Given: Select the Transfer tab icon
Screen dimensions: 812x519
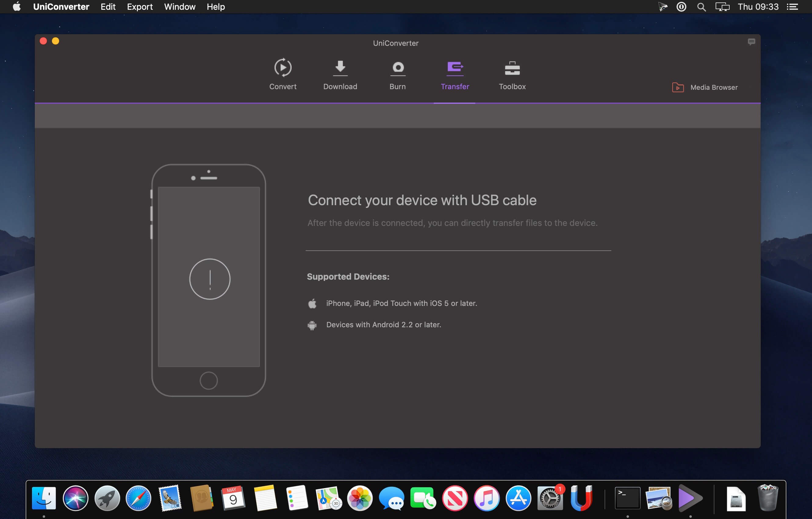Looking at the screenshot, I should pyautogui.click(x=455, y=67).
